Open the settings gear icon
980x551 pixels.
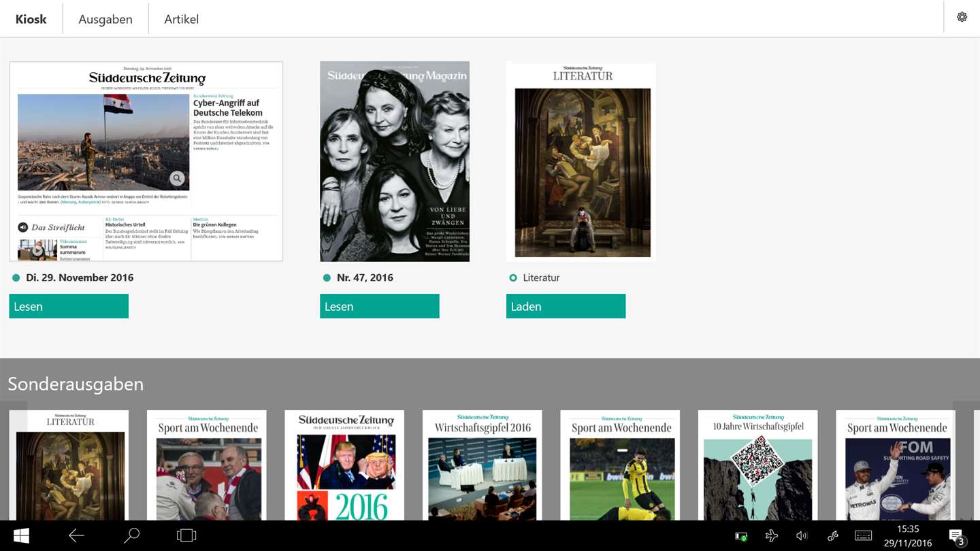click(x=962, y=18)
